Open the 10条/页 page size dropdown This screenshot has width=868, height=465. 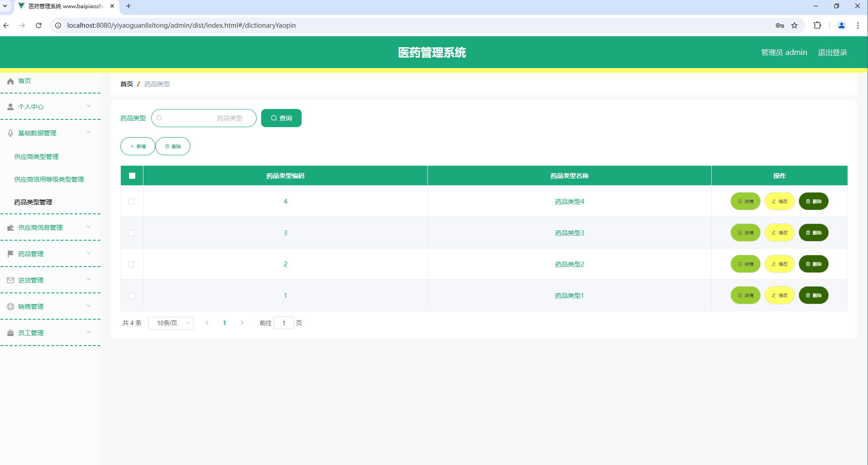(170, 323)
